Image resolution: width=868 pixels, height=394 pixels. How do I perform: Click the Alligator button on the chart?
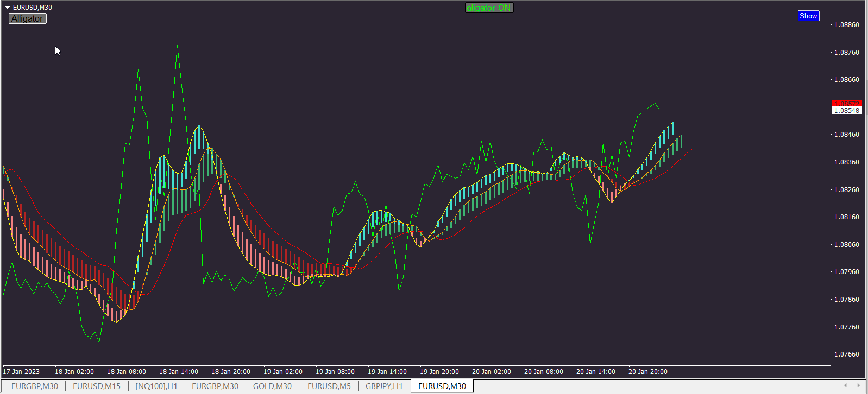(x=28, y=18)
